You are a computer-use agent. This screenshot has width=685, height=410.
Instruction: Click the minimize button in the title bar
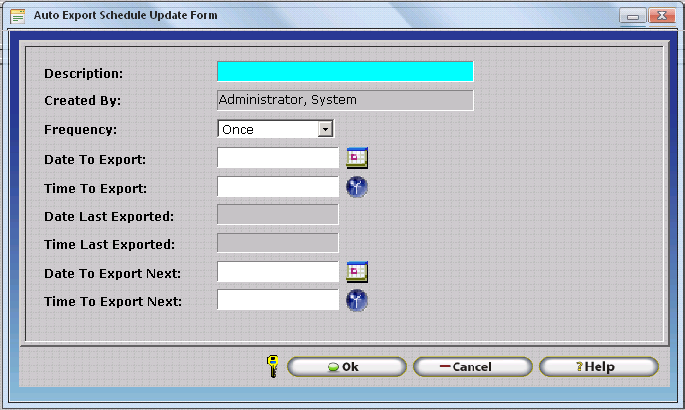[x=632, y=16]
